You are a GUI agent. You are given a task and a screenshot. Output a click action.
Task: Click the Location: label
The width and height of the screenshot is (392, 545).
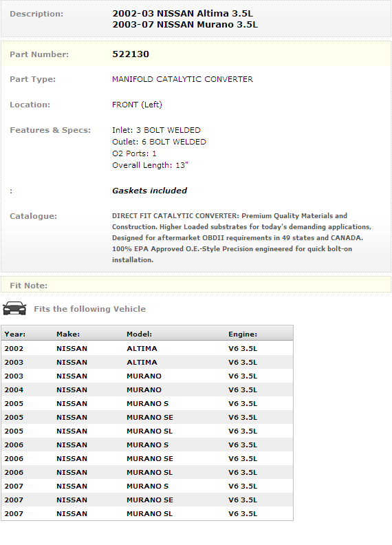(30, 105)
